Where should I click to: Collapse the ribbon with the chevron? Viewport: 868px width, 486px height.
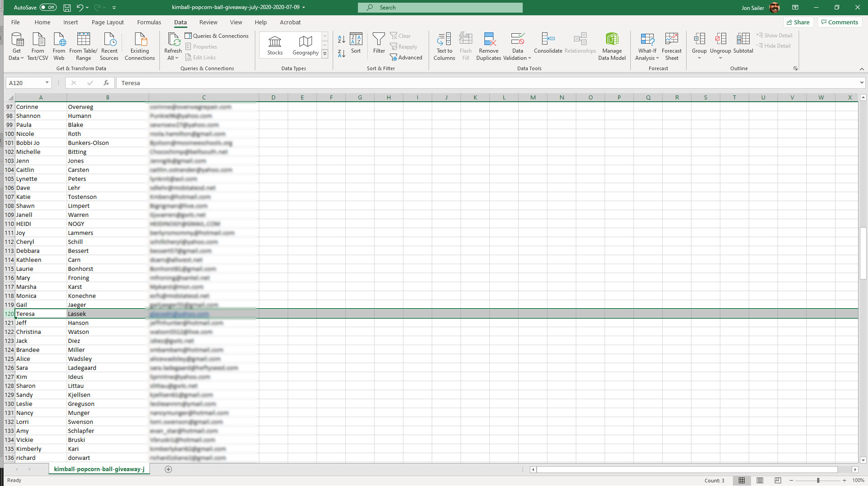coord(861,69)
